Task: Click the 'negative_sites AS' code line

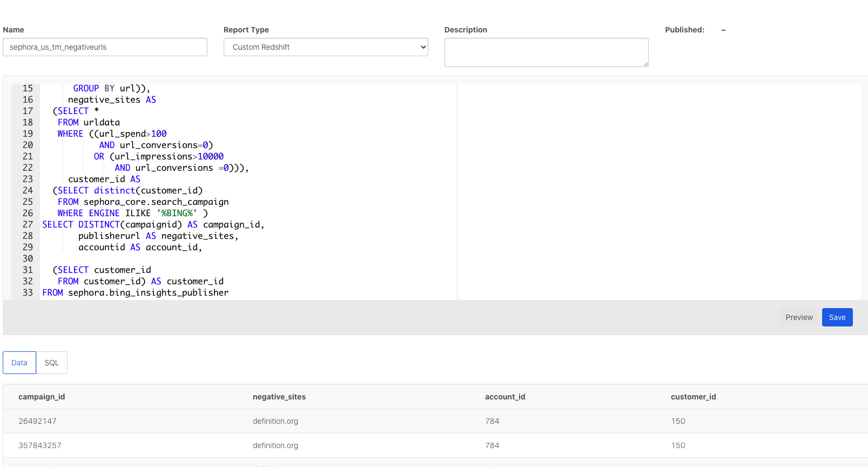Action: click(112, 99)
